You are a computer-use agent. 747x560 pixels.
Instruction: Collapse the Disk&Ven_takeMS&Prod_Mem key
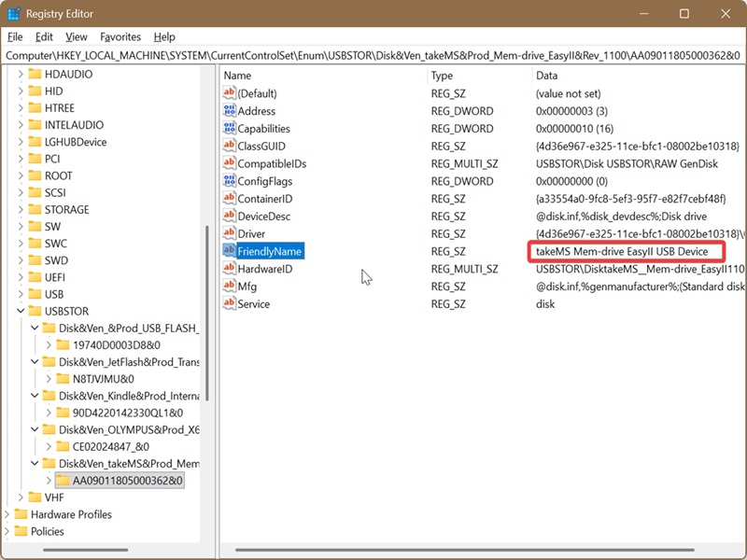tap(35, 463)
